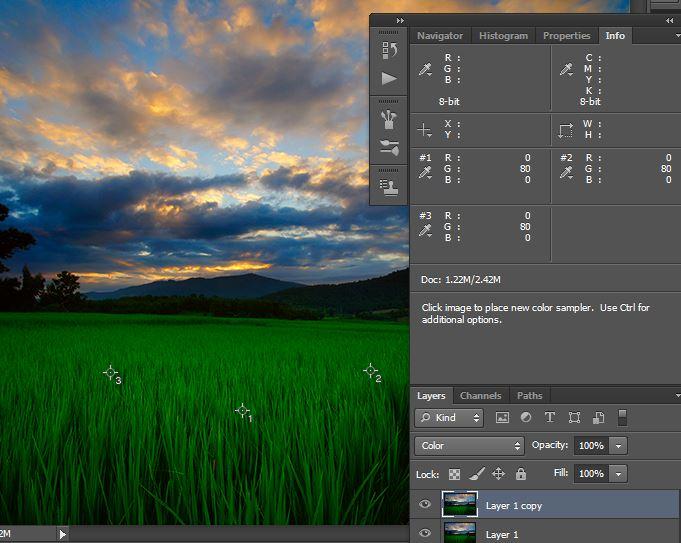Open the Kind filter type dropdown
This screenshot has height=543, width=681.
click(450, 418)
